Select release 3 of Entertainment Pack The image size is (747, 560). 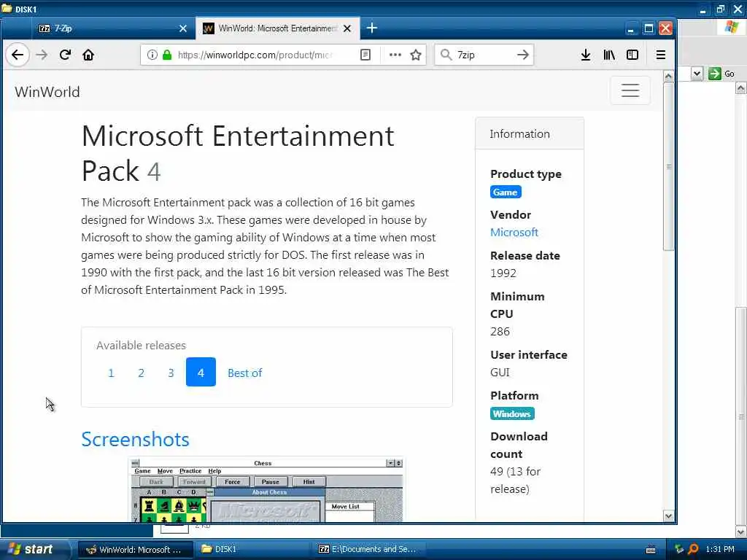click(171, 373)
